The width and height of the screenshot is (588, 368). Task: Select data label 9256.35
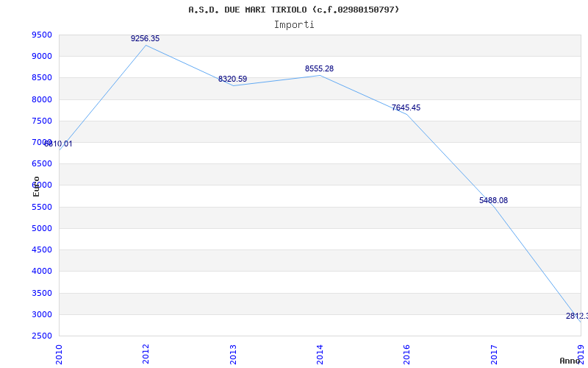coord(145,39)
